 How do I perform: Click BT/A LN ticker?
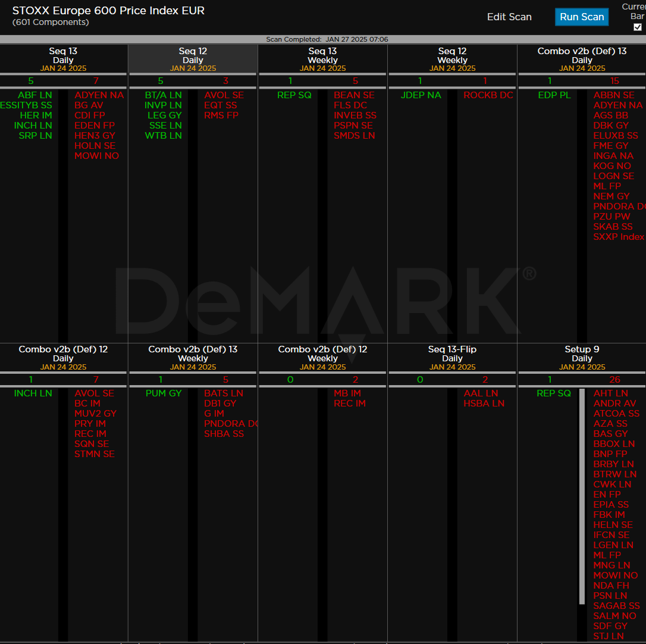(x=163, y=95)
